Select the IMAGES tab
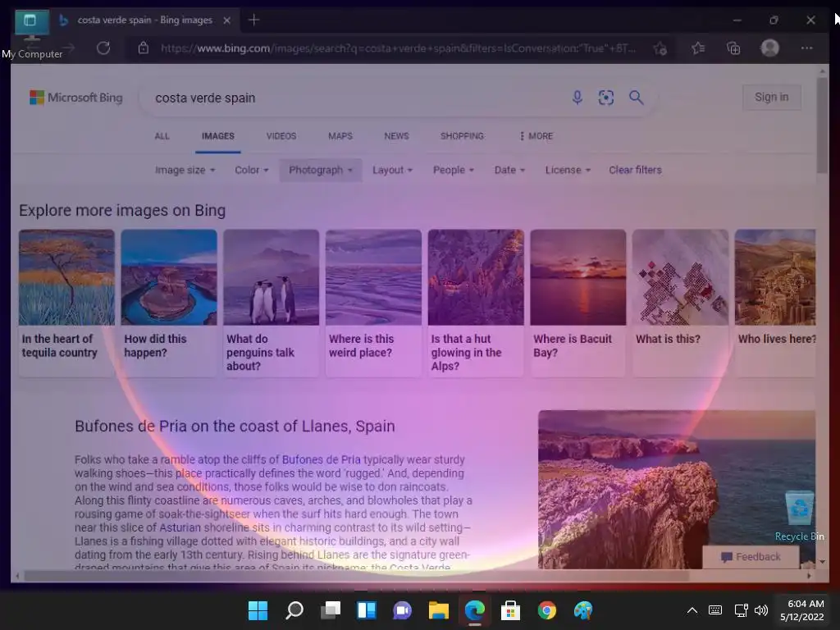Screen dimensions: 840x630 pyautogui.click(x=218, y=136)
